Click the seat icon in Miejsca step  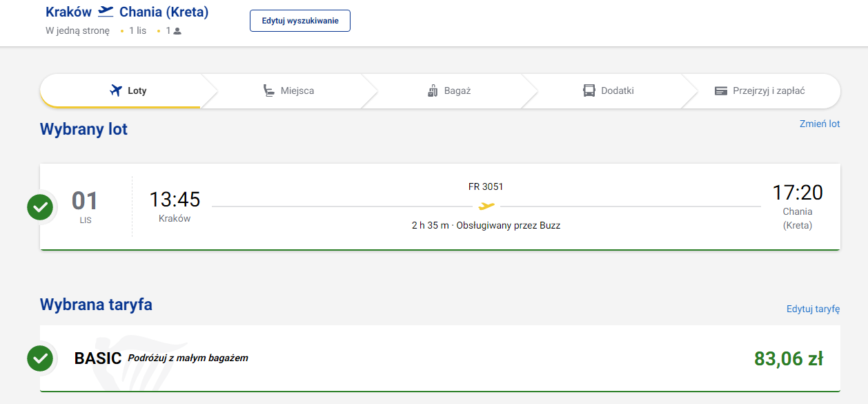[x=269, y=90]
